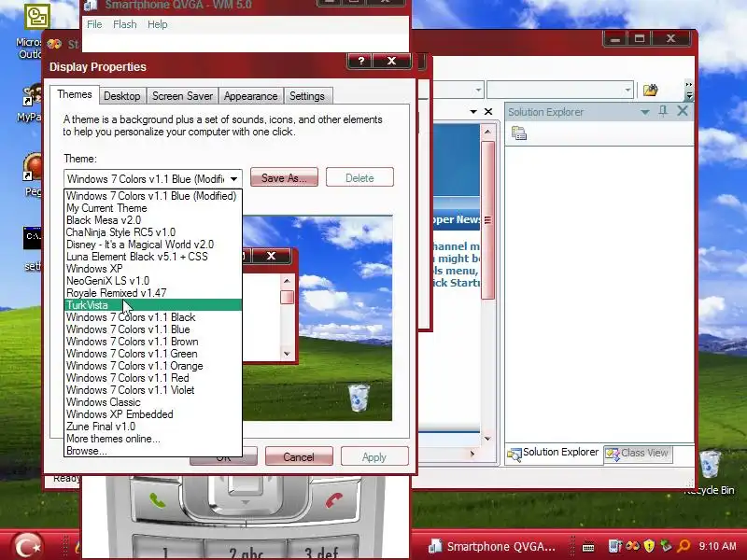Close the Solution Explorer panel
Viewport: 747px width, 560px height.
683,111
